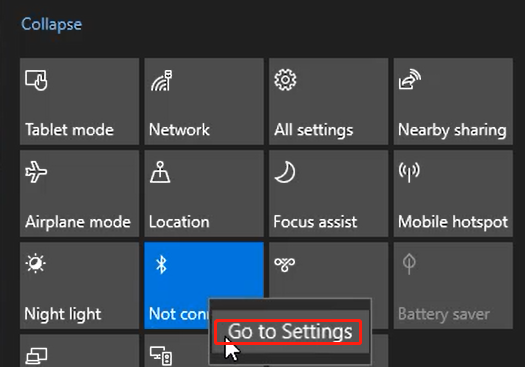Click the tablet mode touch-screen icon

click(x=36, y=80)
